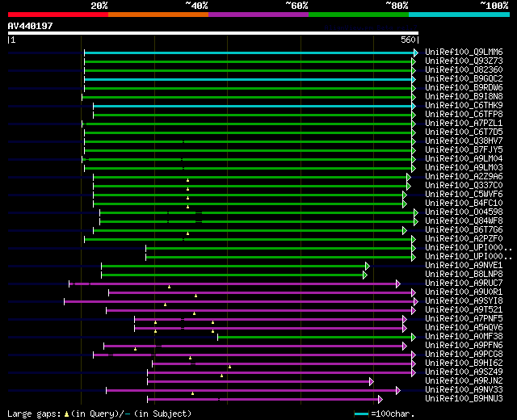Select label UniRef100_A2PZF0
Viewport: 517px width, 420px height.
[464, 239]
